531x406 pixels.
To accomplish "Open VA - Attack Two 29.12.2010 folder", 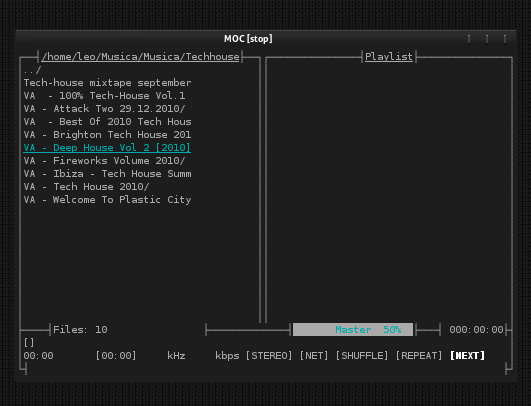I will [104, 109].
